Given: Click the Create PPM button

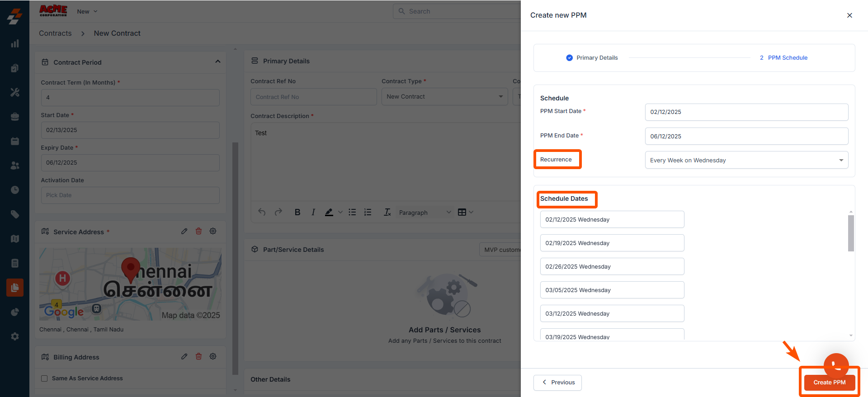Looking at the screenshot, I should 829,383.
